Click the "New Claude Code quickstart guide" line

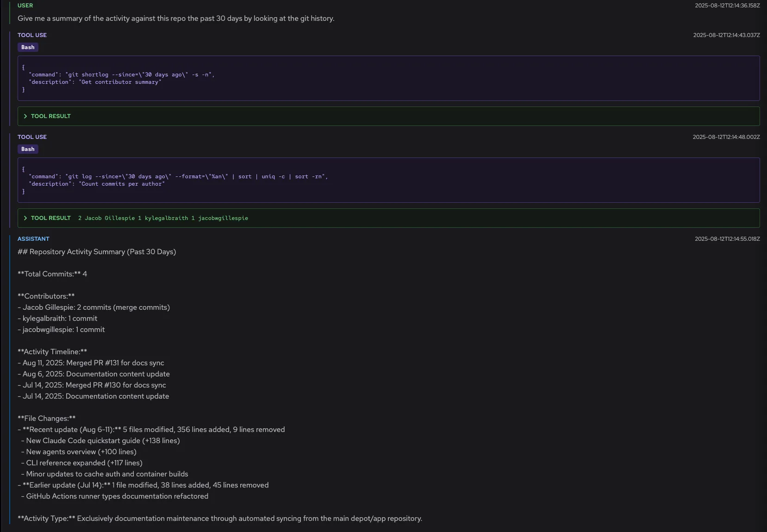[102, 441]
